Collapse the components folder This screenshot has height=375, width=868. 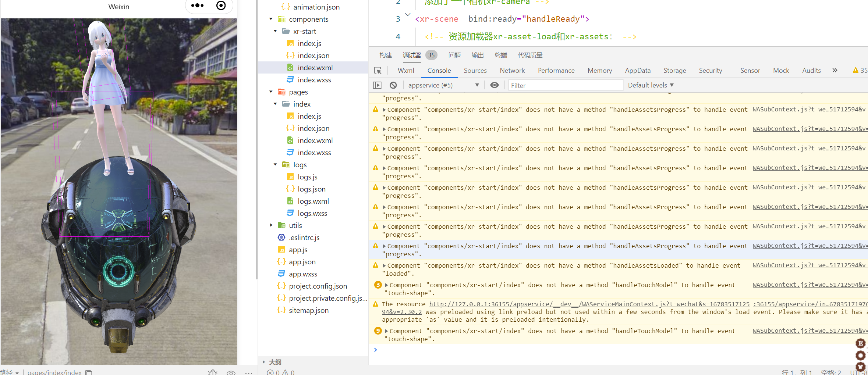click(x=271, y=19)
